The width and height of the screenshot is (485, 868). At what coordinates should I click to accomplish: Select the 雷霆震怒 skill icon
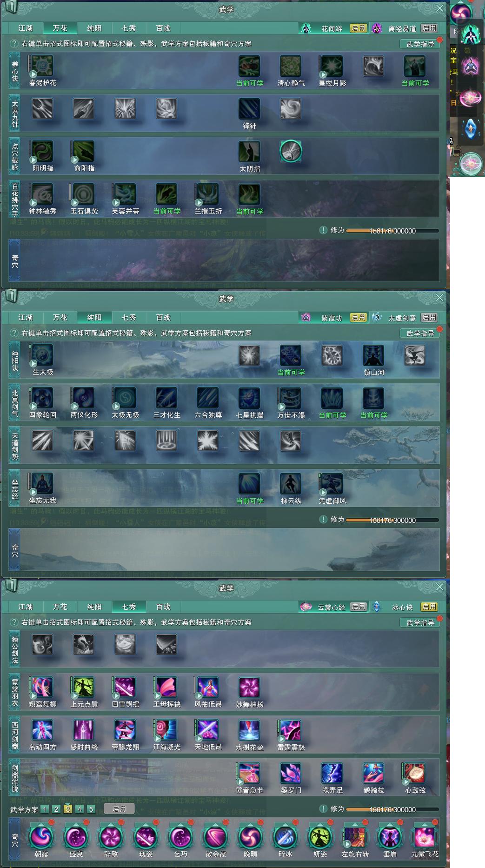tap(291, 730)
